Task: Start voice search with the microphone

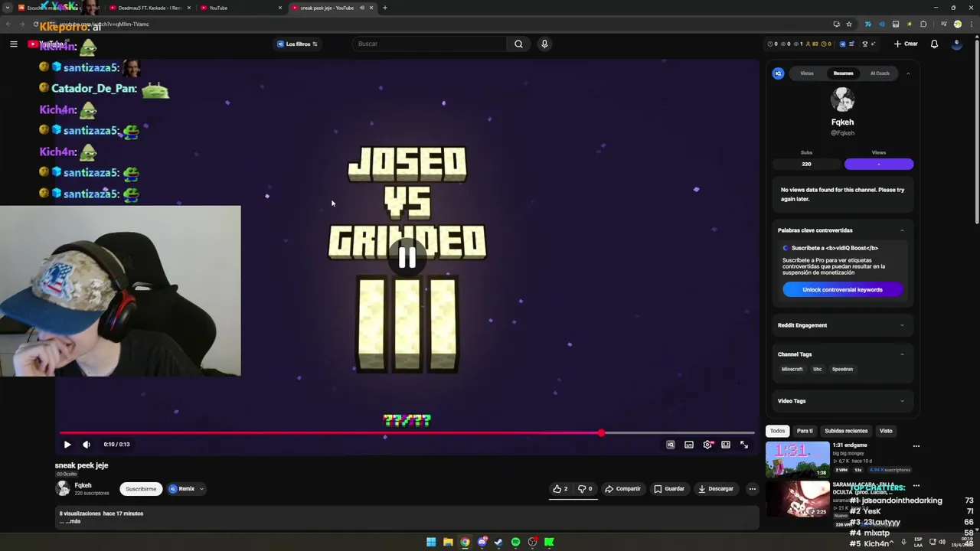Action: [544, 44]
